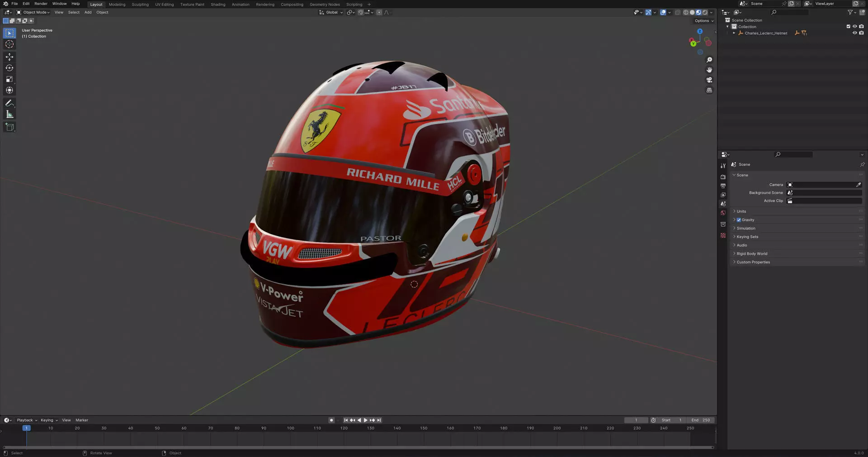Click the outliner search field
Viewport: 868px width, 457px height.
[x=789, y=12]
